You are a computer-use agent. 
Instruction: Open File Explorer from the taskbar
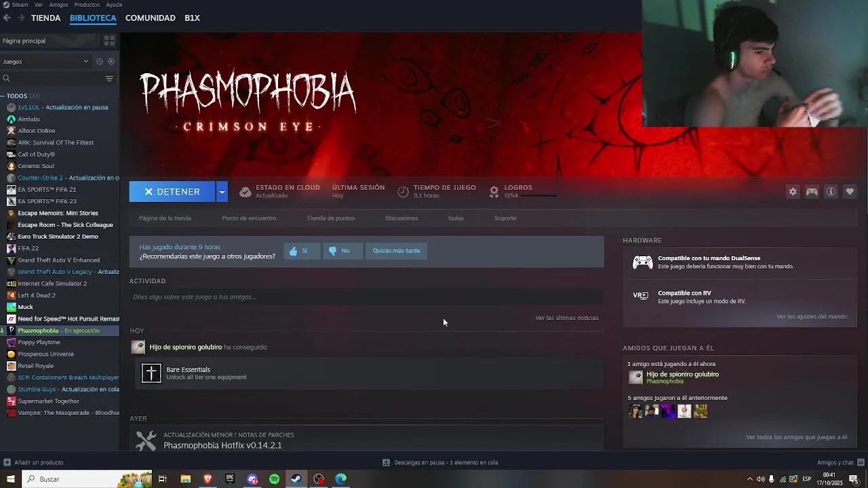185,479
